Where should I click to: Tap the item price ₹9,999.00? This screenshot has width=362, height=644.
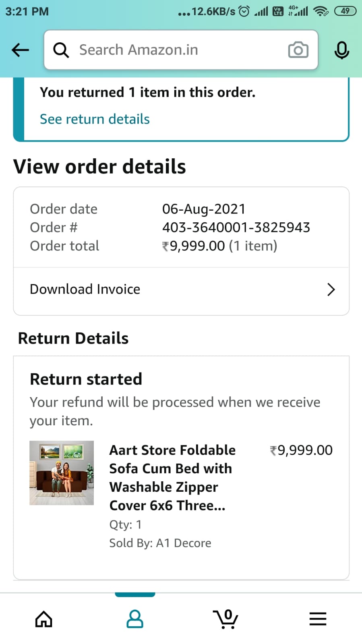click(301, 450)
